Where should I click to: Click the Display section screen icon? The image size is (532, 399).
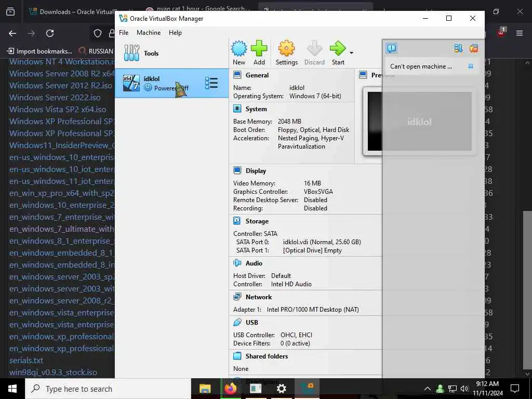237,170
